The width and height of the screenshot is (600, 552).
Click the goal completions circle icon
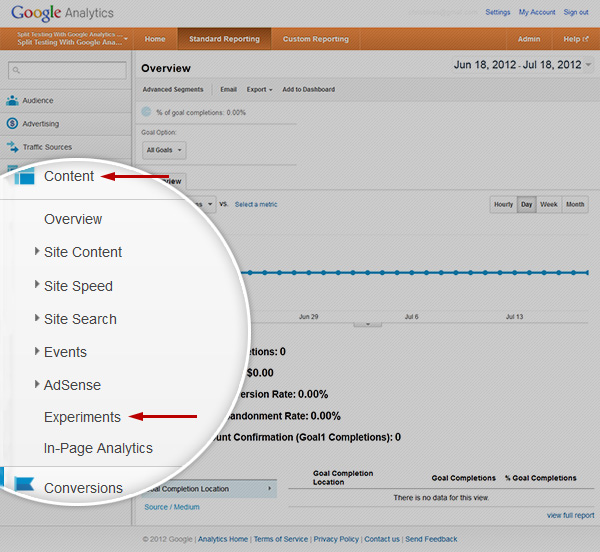tap(146, 112)
